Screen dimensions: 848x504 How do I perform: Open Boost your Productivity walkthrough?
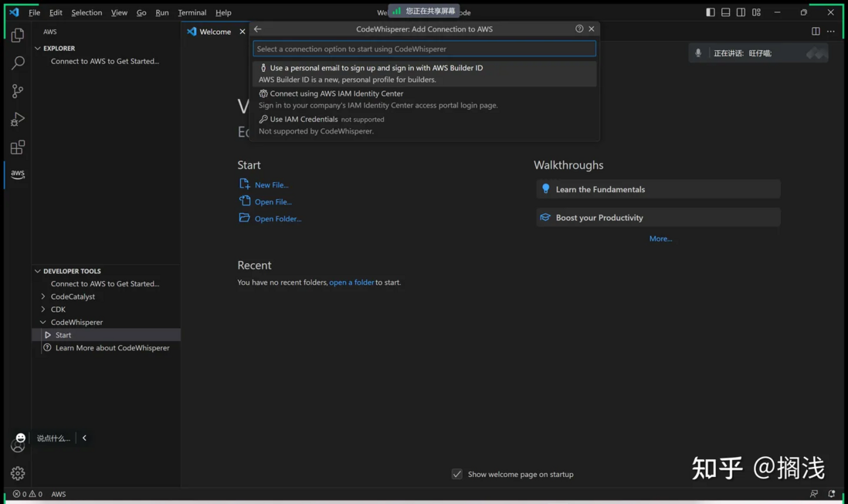pyautogui.click(x=658, y=217)
